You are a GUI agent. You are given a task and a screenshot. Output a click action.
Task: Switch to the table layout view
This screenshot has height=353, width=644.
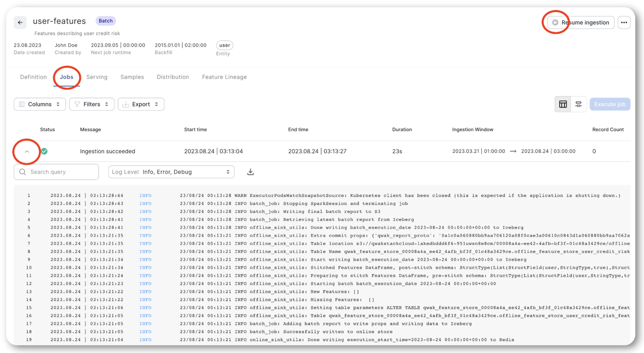pyautogui.click(x=563, y=104)
